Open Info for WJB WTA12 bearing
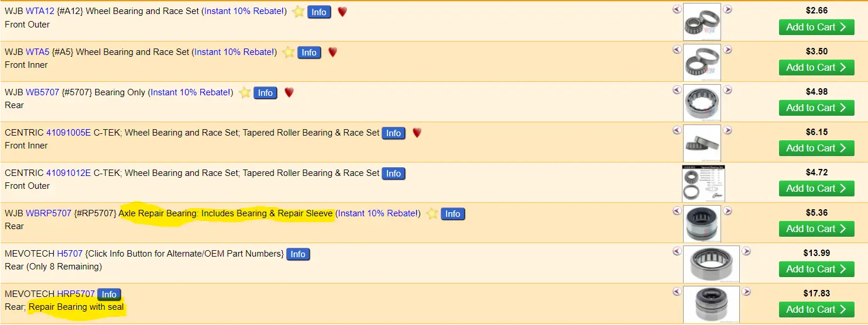The height and width of the screenshot is (325, 868). point(319,12)
